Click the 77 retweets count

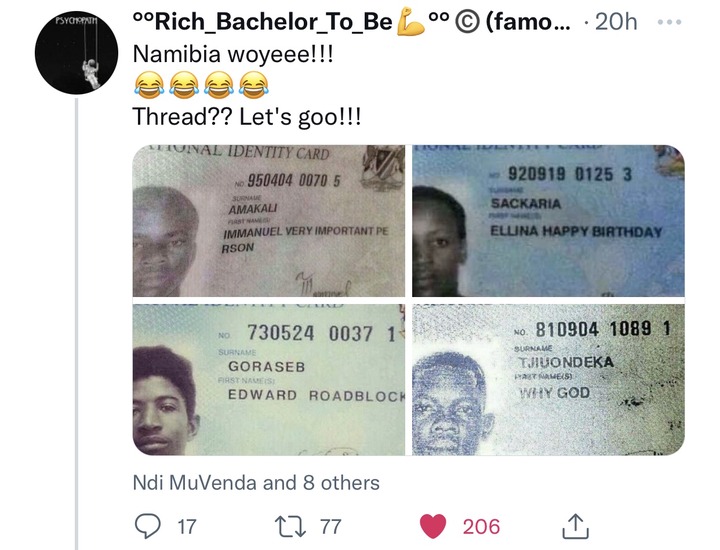(x=331, y=527)
